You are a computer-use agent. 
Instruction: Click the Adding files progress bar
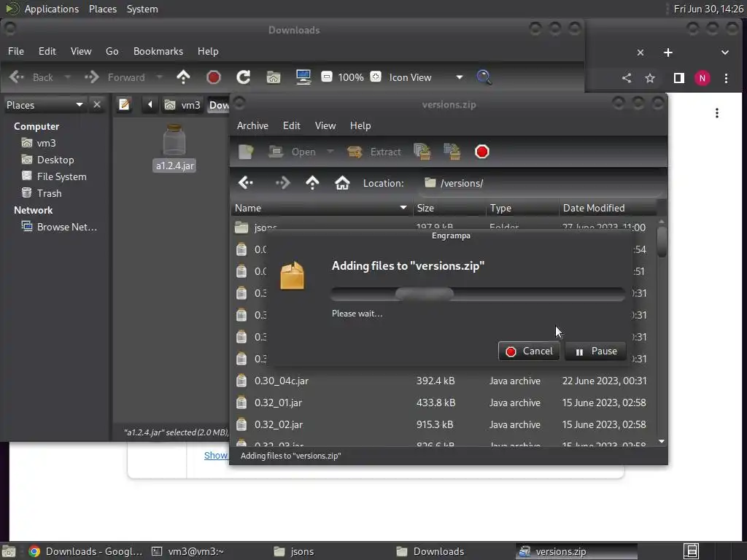tap(478, 294)
